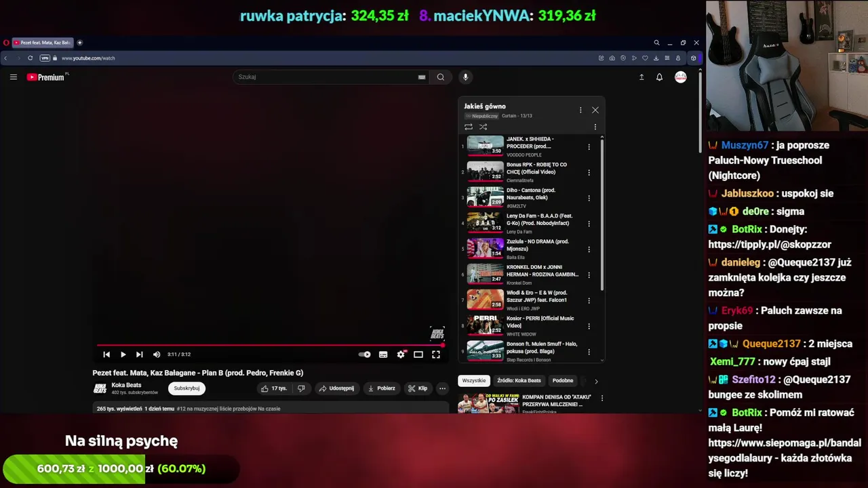Open a new Opera tab
Image resolution: width=868 pixels, height=488 pixels.
(x=79, y=43)
